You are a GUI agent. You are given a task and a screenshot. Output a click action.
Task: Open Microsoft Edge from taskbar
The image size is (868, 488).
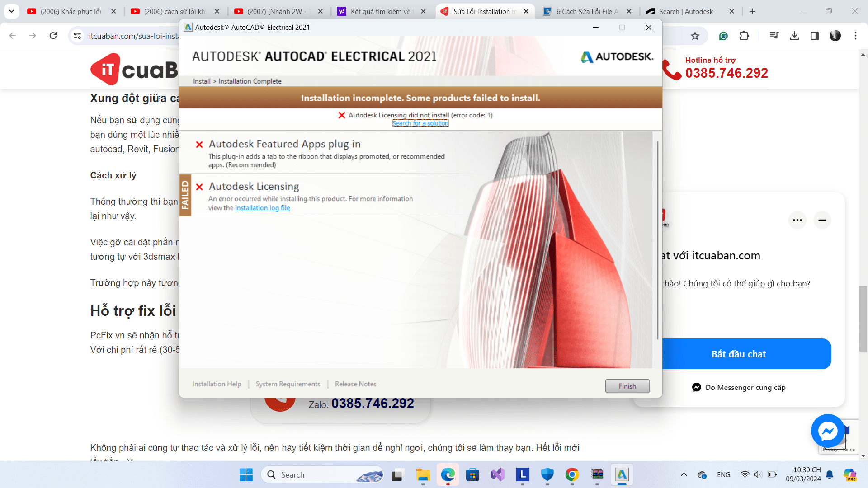[x=448, y=475]
